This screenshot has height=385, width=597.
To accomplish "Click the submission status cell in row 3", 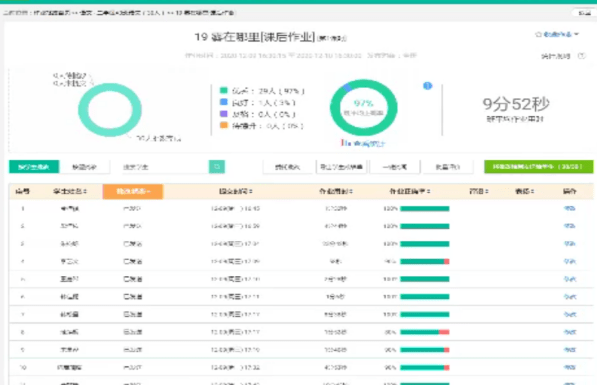I will point(132,244).
